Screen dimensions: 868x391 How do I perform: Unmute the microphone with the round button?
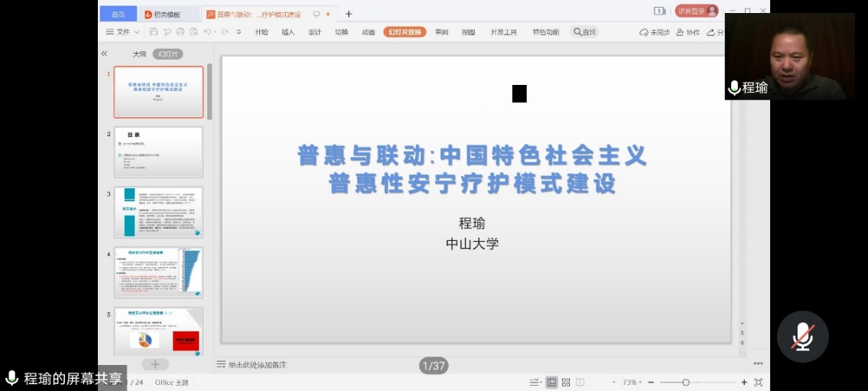click(x=802, y=337)
